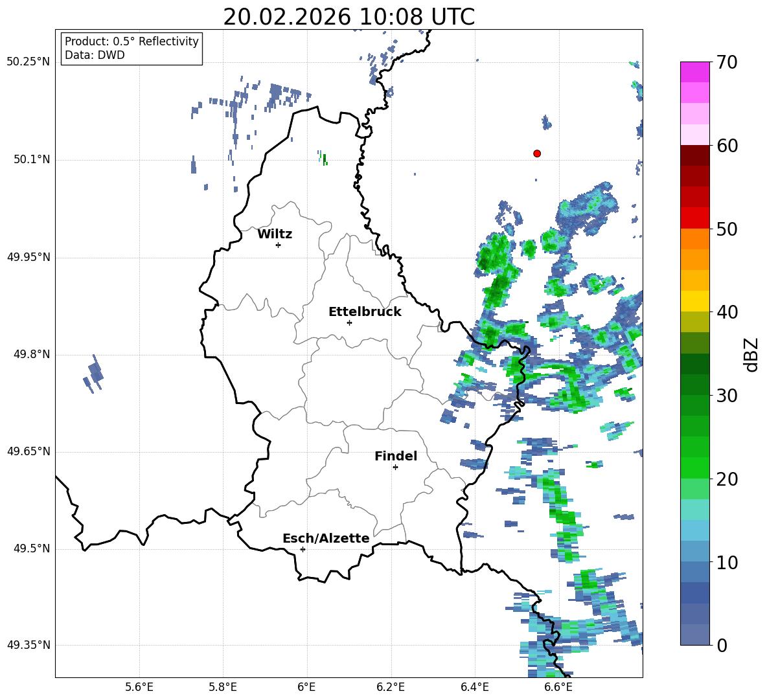Click the 49.8°N latitude label
This screenshot has height=700, width=767.
32,354
